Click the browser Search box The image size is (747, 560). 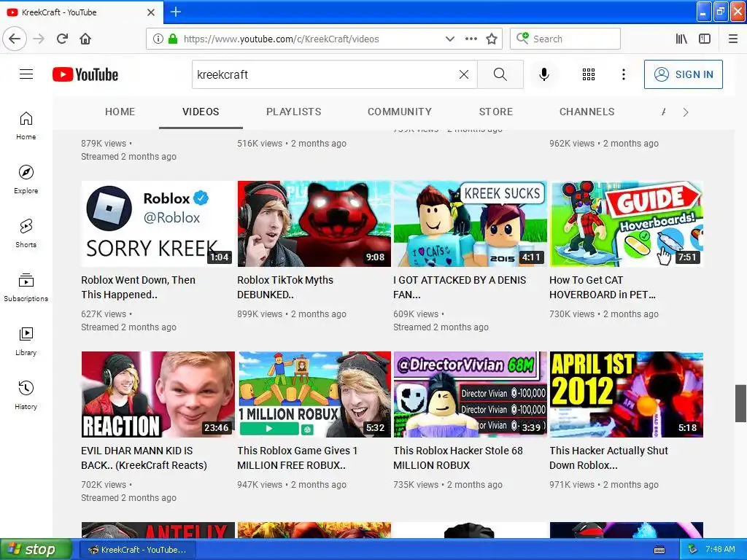pos(565,39)
